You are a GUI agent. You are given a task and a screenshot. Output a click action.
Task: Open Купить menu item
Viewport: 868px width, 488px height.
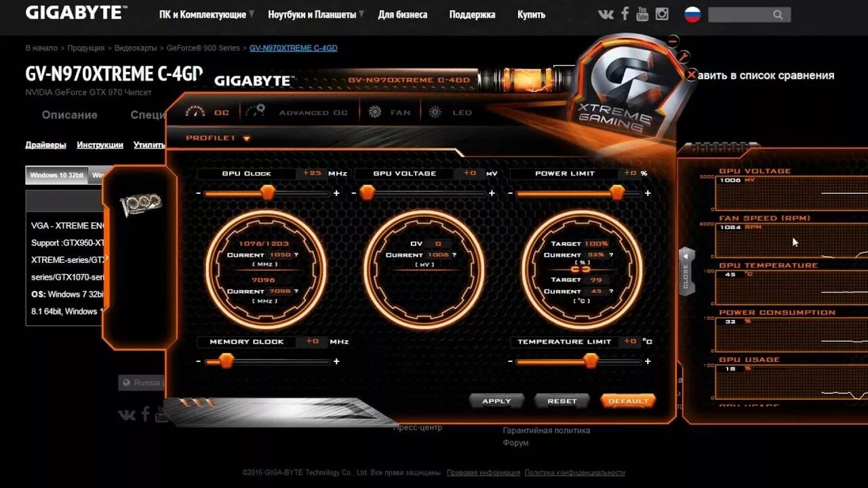pos(531,14)
